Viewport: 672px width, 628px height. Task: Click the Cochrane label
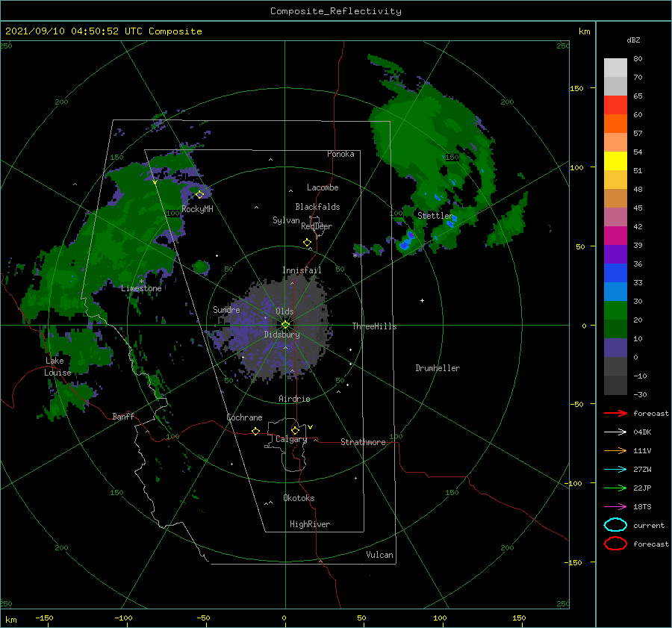click(x=244, y=417)
